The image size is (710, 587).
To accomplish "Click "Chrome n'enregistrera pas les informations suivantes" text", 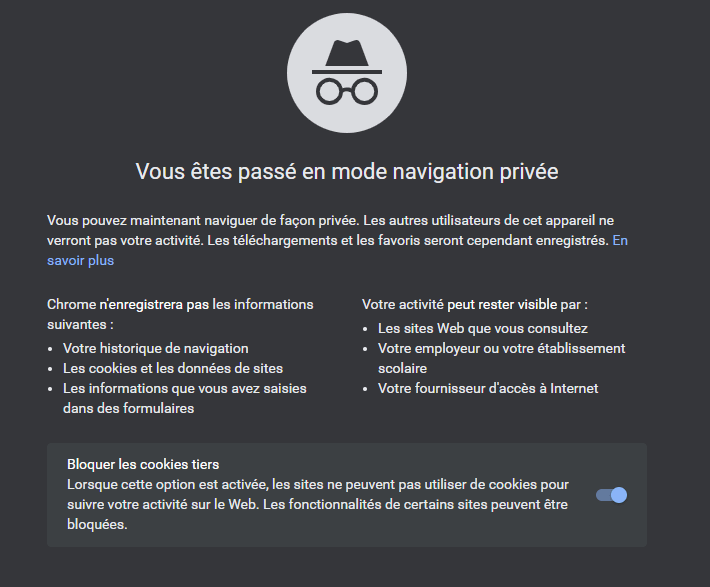I will pos(180,304).
